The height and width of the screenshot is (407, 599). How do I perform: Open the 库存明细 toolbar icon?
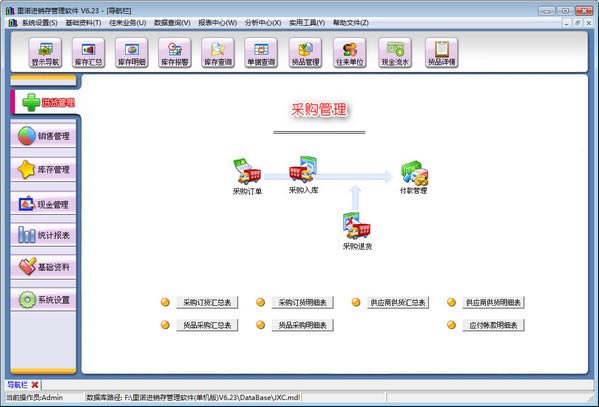(x=131, y=53)
